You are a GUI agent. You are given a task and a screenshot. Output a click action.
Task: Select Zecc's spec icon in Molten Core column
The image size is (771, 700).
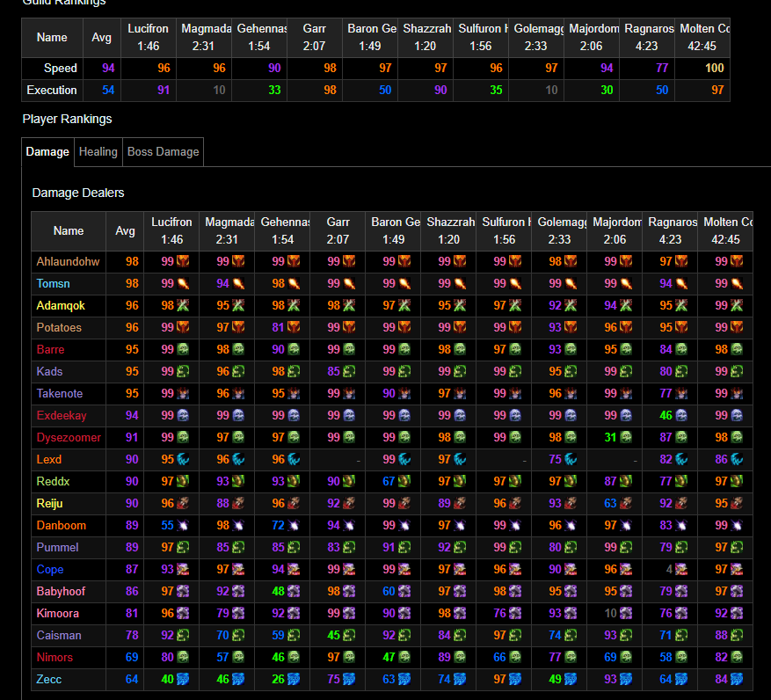[735, 679]
